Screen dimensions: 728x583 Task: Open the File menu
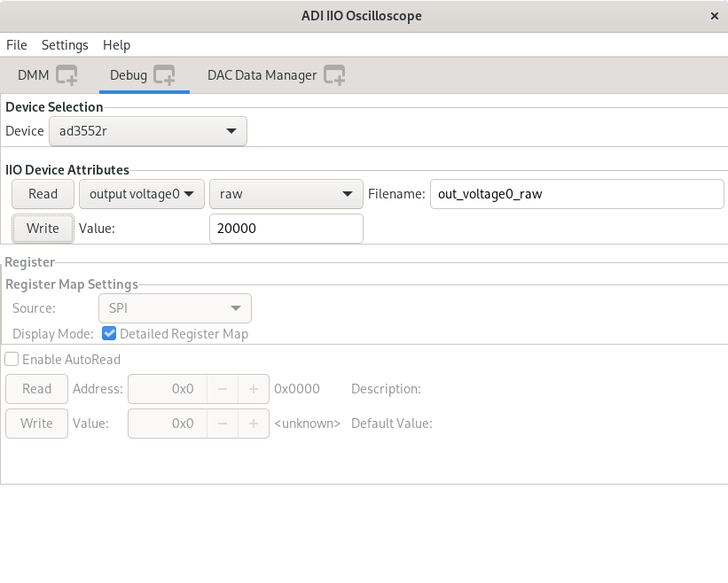[x=17, y=45]
